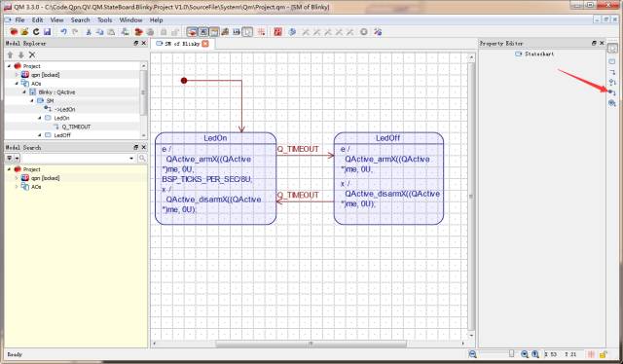This screenshot has width=623, height=364.
Task: Open the Edit menu
Action: (37, 19)
